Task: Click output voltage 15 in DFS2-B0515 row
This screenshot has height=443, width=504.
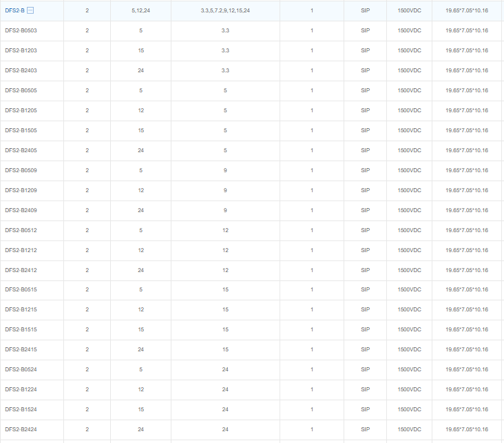Action: pyautogui.click(x=225, y=289)
